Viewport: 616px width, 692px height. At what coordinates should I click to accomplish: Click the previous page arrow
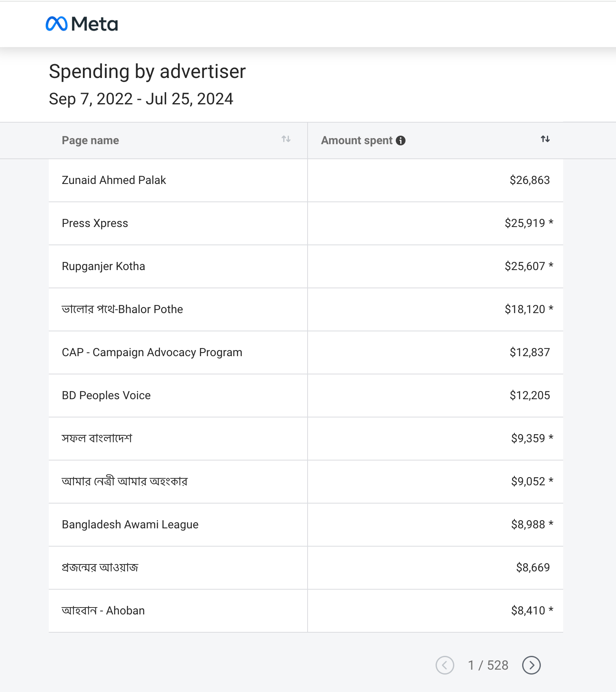[x=445, y=665]
